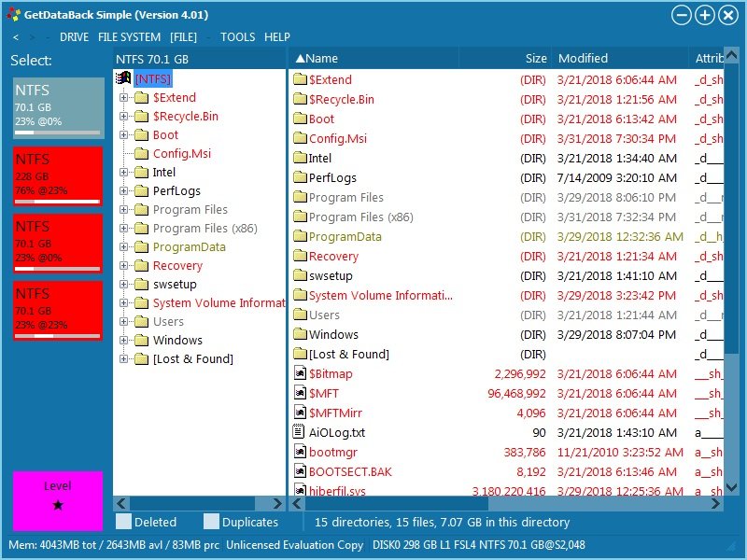This screenshot has height=560, width=747.
Task: Expand the $Recycle.Bin tree node
Action: tap(123, 116)
